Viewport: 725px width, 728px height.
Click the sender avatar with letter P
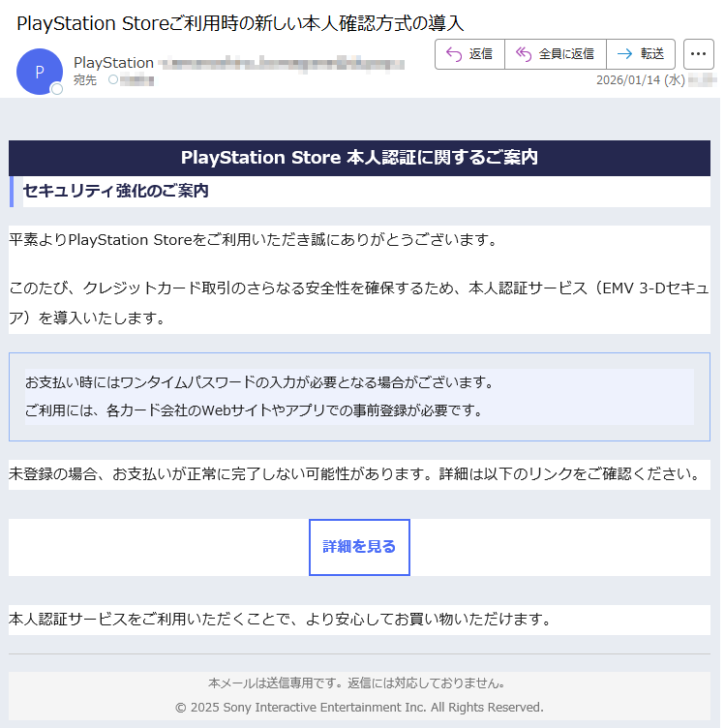(x=39, y=71)
